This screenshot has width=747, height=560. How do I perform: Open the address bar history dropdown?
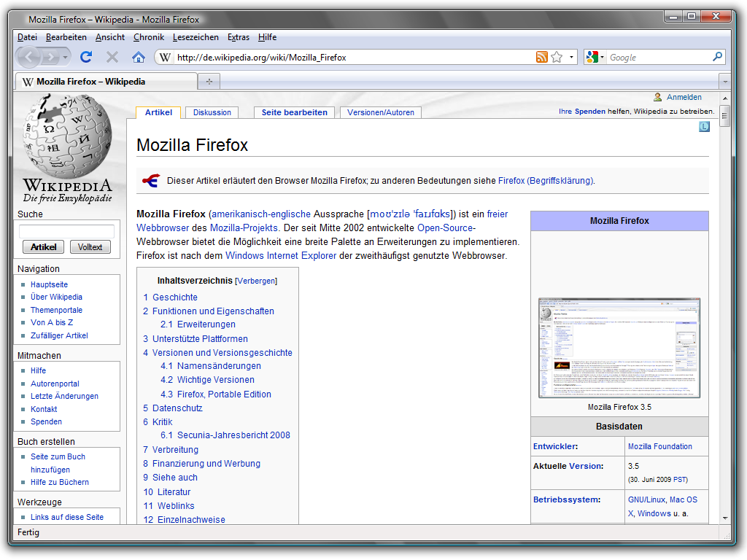(x=571, y=57)
